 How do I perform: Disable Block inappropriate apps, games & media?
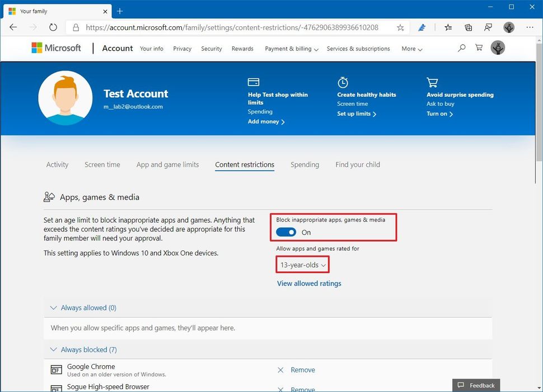coord(285,232)
